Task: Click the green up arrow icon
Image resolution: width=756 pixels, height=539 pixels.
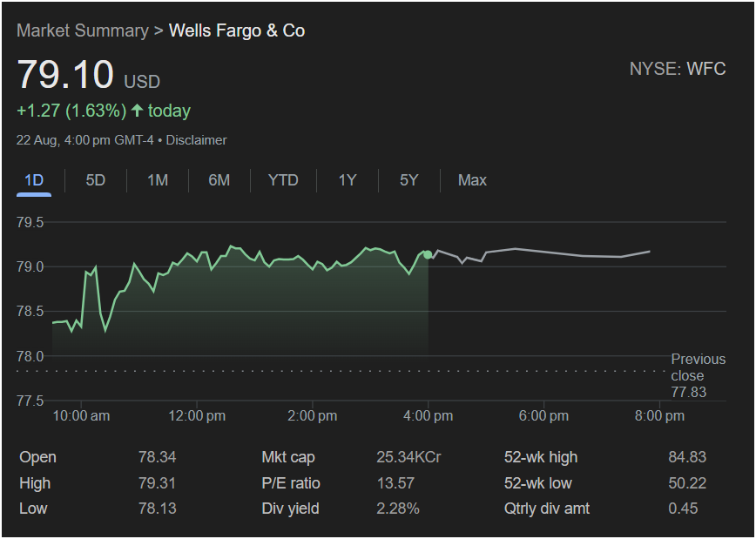Action: pos(137,111)
